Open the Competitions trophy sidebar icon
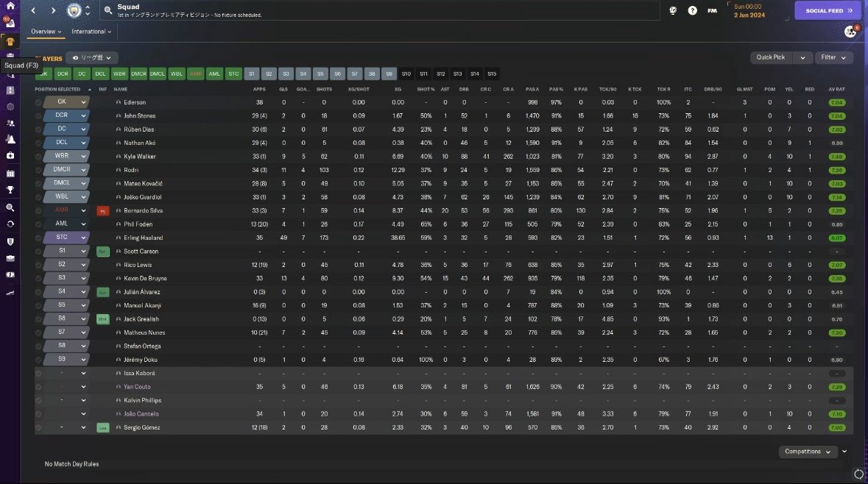The width and height of the screenshot is (868, 484). pyautogui.click(x=10, y=190)
